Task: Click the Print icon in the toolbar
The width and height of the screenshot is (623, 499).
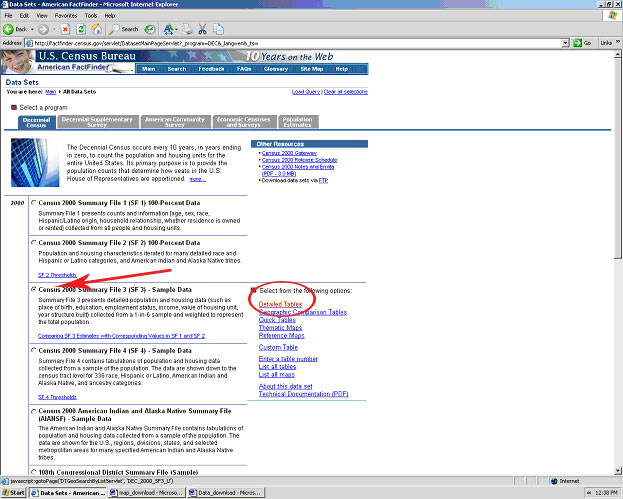Action: point(188,29)
